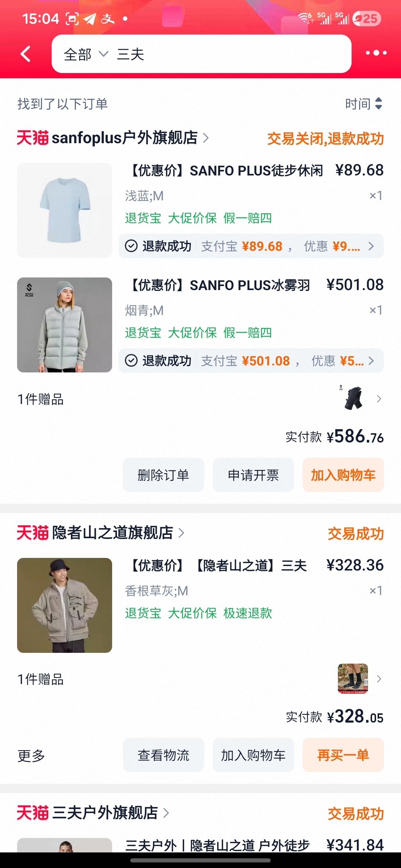The height and width of the screenshot is (868, 401).
Task: Open 隐者山之道旗舰店 store page
Action: (x=113, y=533)
